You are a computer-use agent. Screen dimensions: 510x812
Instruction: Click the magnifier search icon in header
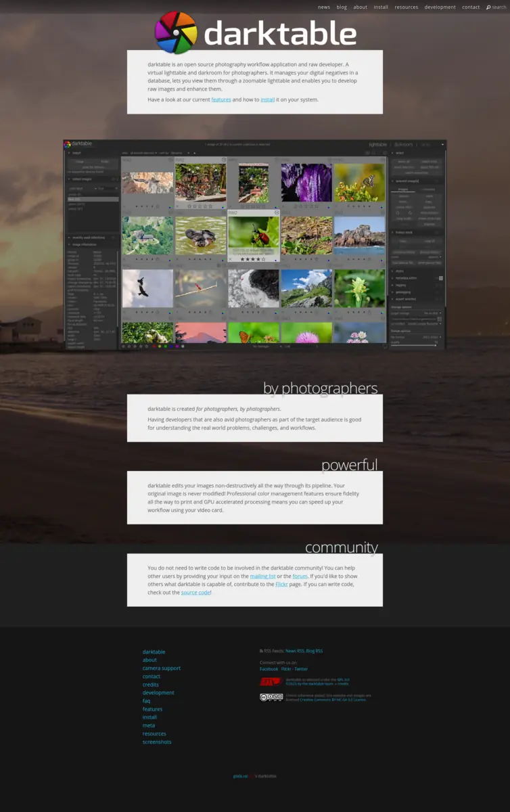coord(488,7)
